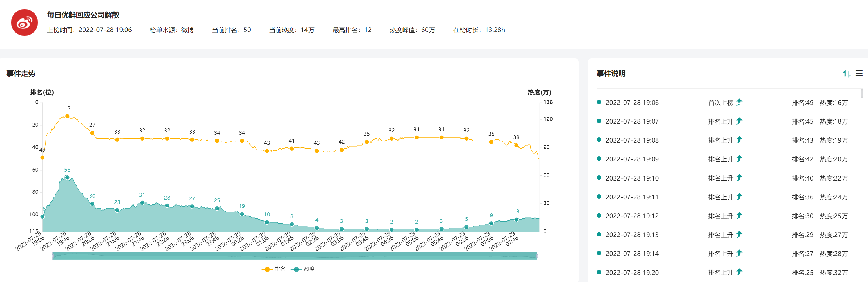
Task: Select the peak rank point labeled 12
Action: click(67, 116)
